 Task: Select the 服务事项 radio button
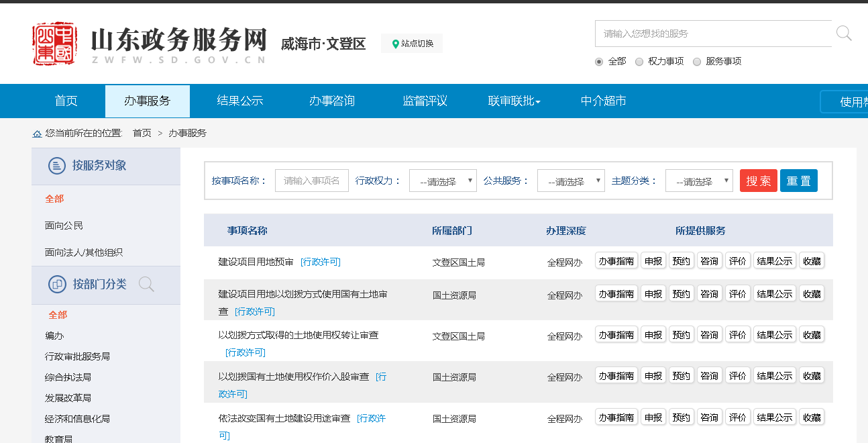[x=697, y=62]
